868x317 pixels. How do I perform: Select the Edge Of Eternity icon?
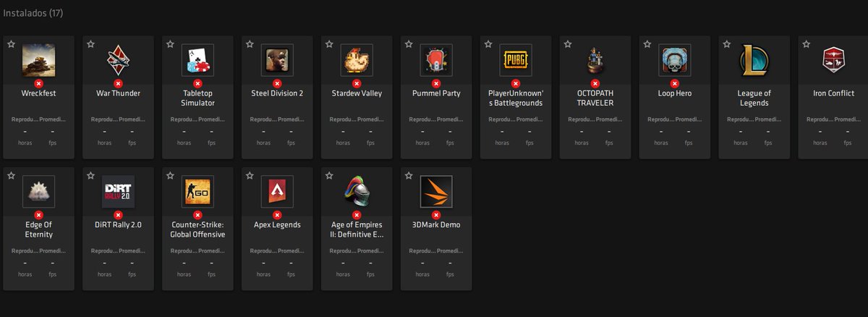click(38, 192)
